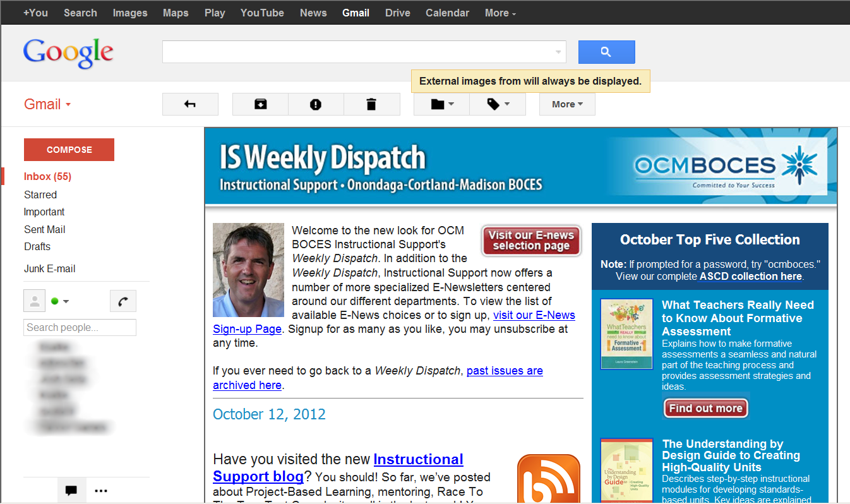Click the blue search magnifier button
Viewport: 850px width, 504px height.
click(606, 52)
